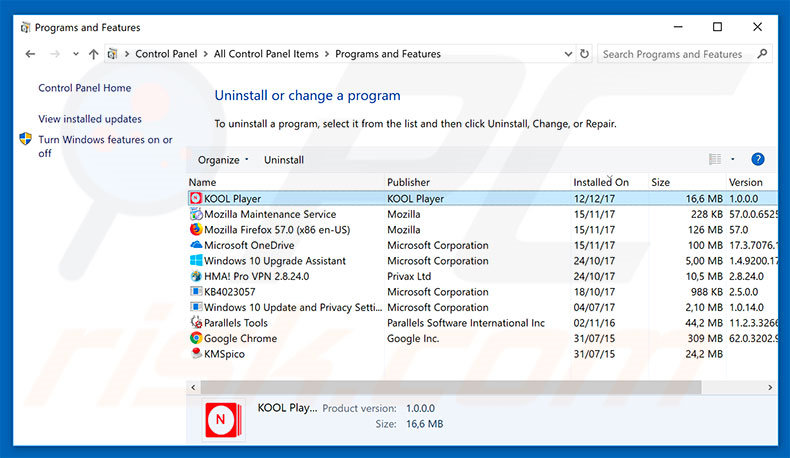This screenshot has height=458, width=790.
Task: Select HMA! Pro VPN 2.8.24.0 row
Action: (x=483, y=276)
